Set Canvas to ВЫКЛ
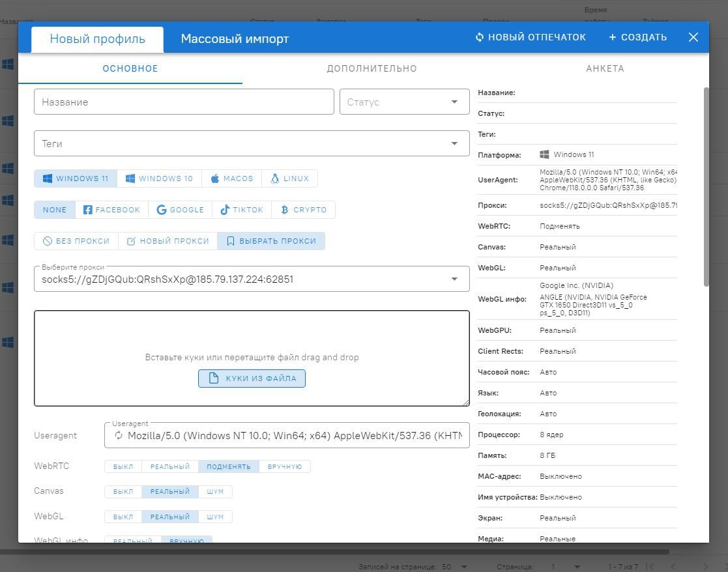The height and width of the screenshot is (572, 728). (x=123, y=492)
